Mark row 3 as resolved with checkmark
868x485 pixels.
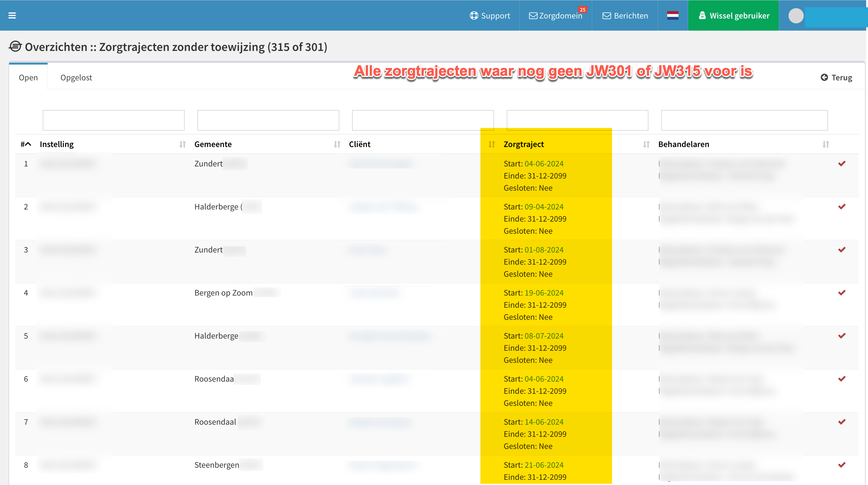point(842,250)
